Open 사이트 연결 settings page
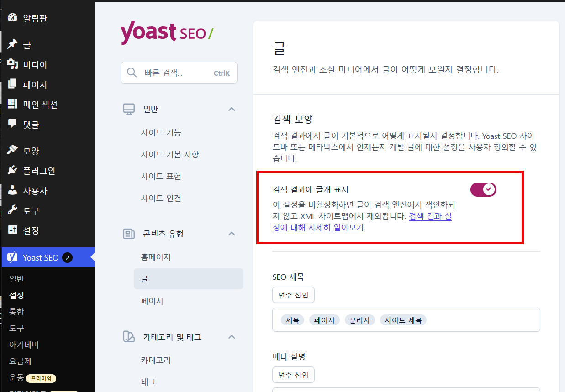 point(161,198)
